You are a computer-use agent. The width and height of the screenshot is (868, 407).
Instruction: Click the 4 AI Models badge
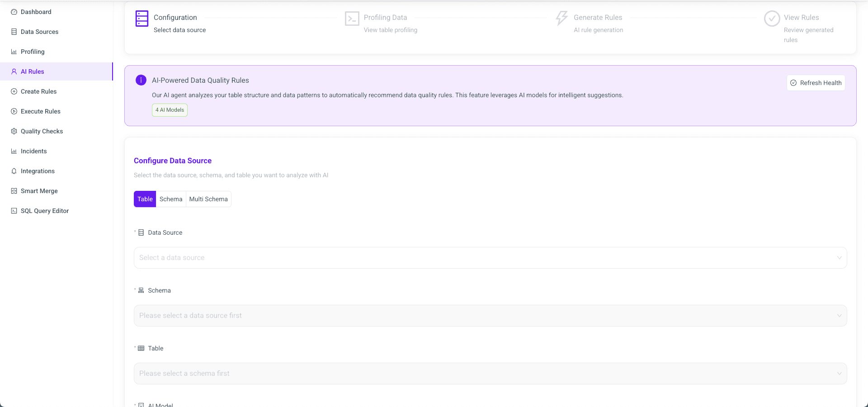point(170,110)
